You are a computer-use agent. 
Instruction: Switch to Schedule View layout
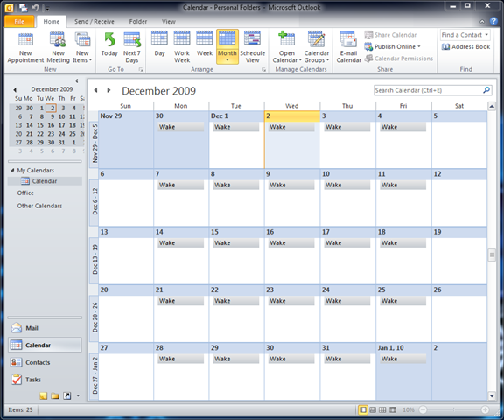pyautogui.click(x=252, y=47)
